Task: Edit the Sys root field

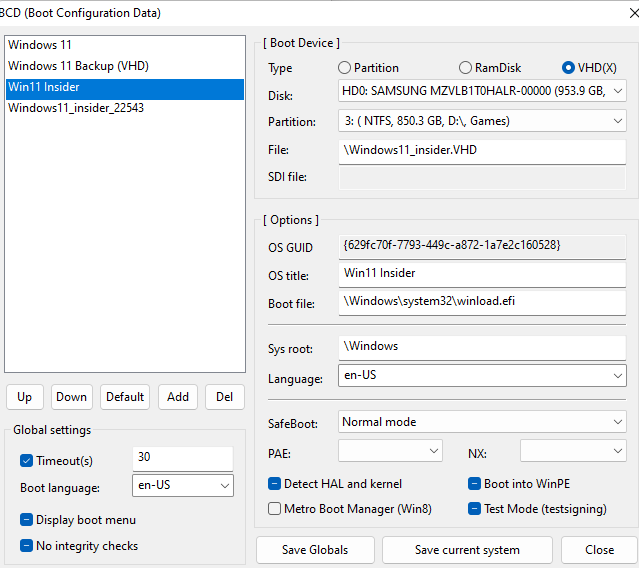Action: (482, 348)
